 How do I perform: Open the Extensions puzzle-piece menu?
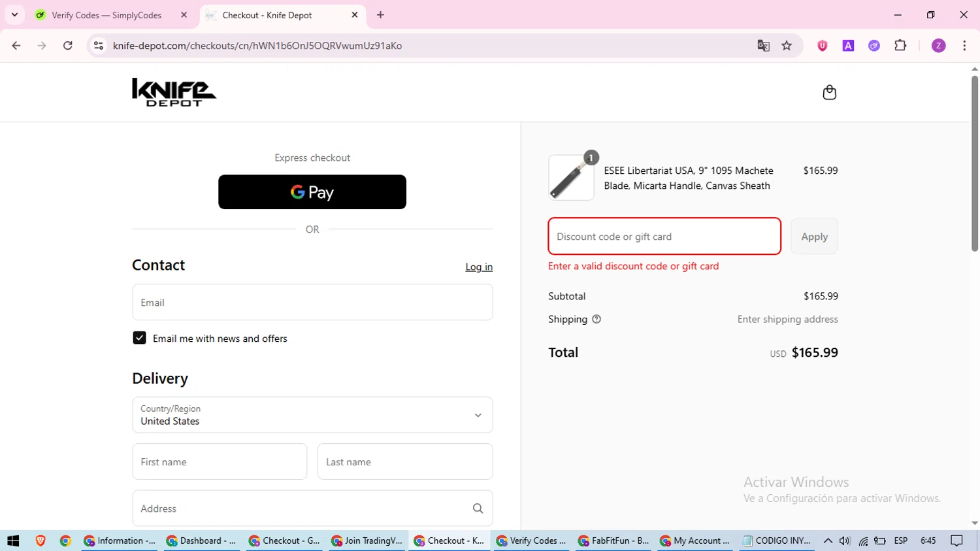pyautogui.click(x=900, y=46)
